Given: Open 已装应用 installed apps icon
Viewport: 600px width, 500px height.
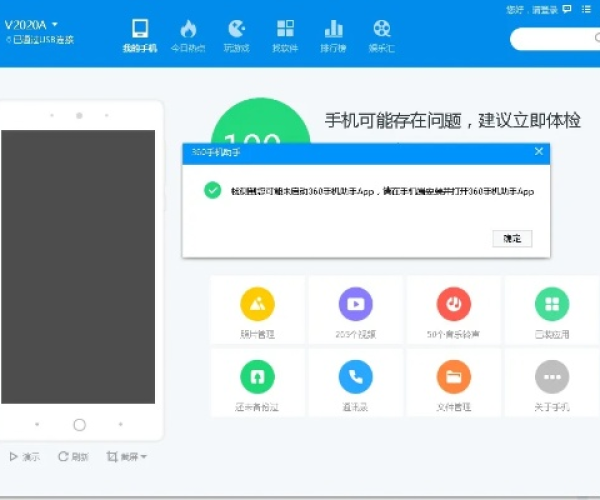Looking at the screenshot, I should (x=552, y=304).
